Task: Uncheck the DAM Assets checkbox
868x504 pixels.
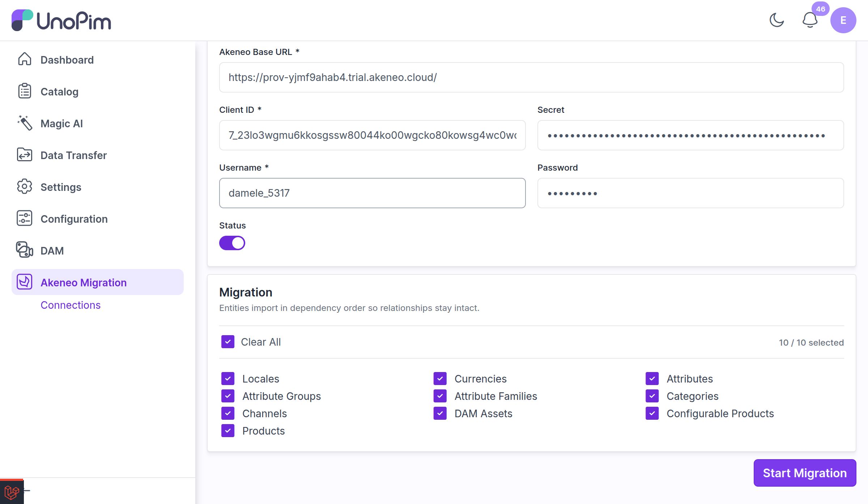Action: [x=440, y=413]
